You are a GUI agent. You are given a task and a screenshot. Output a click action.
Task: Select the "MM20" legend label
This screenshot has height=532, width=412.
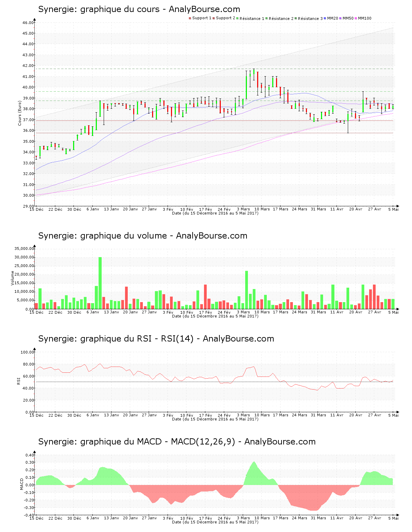pos(333,18)
